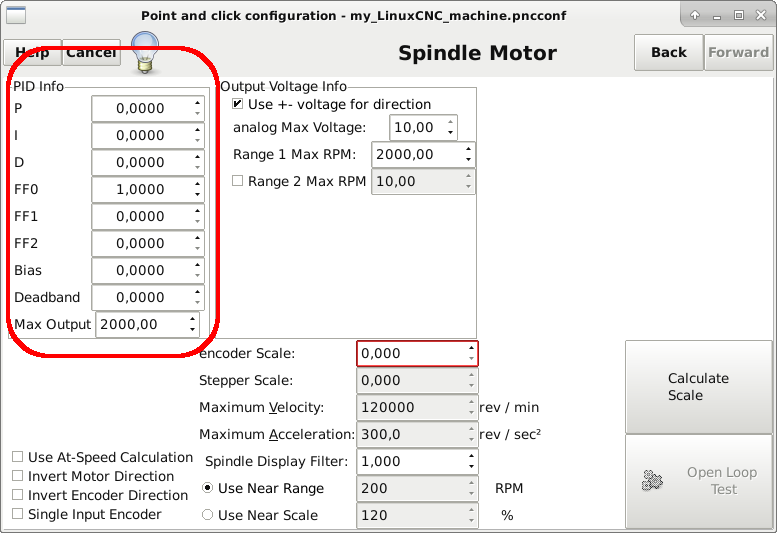777x533 pixels.
Task: Toggle Invert Encoder Direction checkbox
Action: pos(17,495)
